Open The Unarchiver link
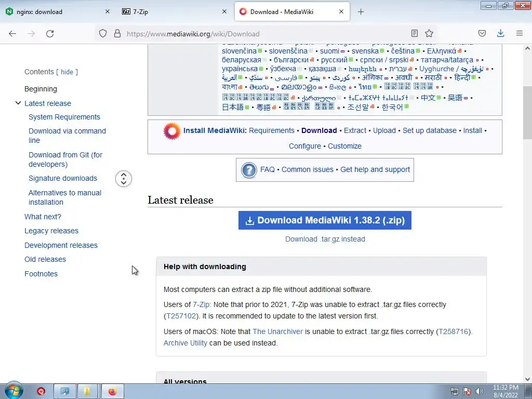 [277, 331]
